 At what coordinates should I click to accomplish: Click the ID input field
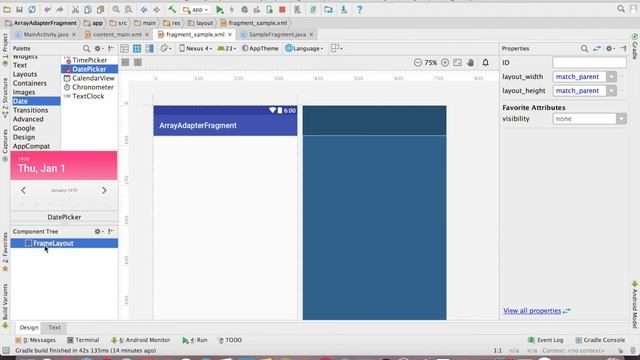tap(589, 63)
